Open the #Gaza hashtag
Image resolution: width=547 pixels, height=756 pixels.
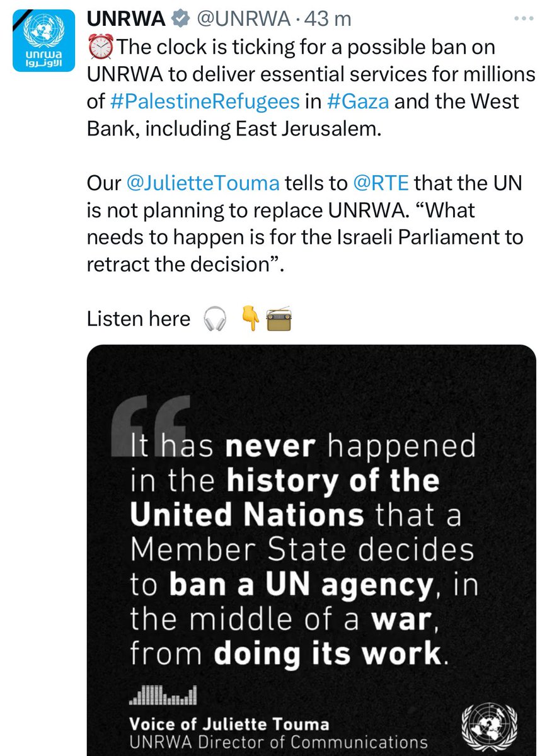click(x=357, y=102)
